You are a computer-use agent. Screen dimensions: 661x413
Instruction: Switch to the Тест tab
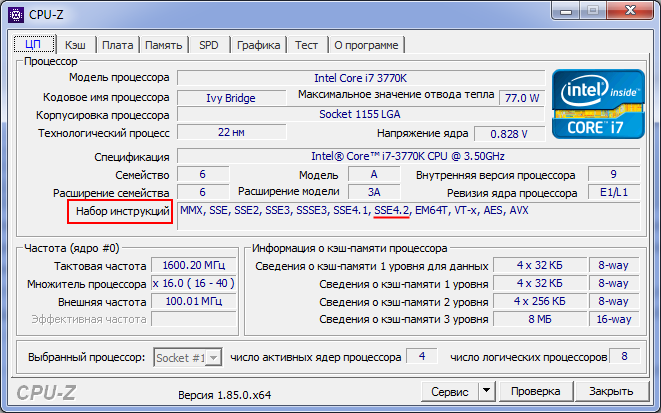[x=306, y=45]
